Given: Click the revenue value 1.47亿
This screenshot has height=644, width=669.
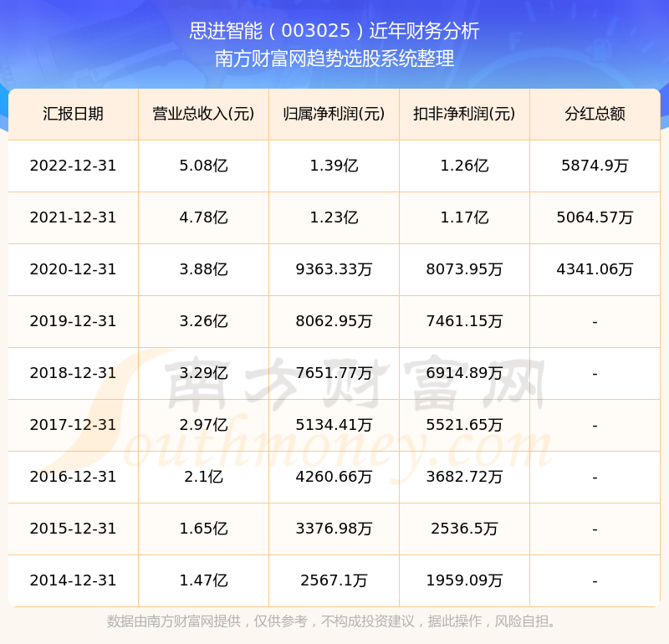Looking at the screenshot, I should coord(203,580).
